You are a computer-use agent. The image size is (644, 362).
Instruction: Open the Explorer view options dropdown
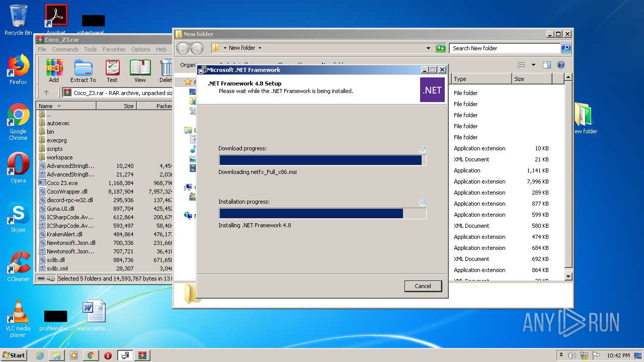pos(533,65)
